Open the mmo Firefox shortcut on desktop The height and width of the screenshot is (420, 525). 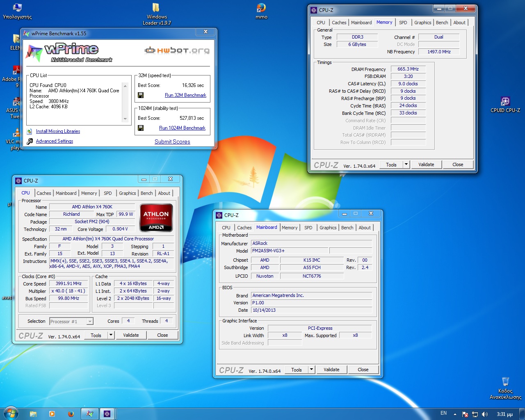click(261, 11)
